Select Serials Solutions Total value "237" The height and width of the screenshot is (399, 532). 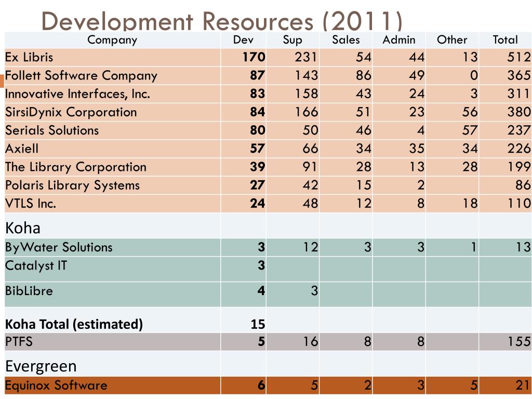519,130
